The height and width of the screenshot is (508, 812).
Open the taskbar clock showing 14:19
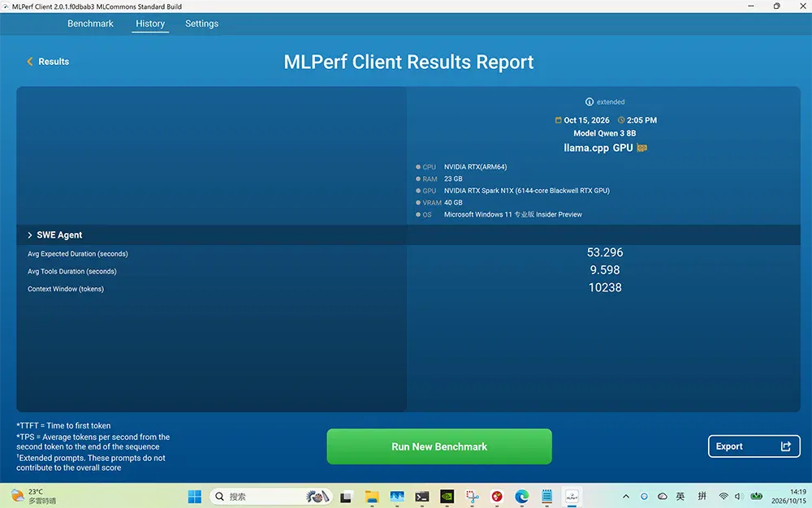click(x=788, y=496)
